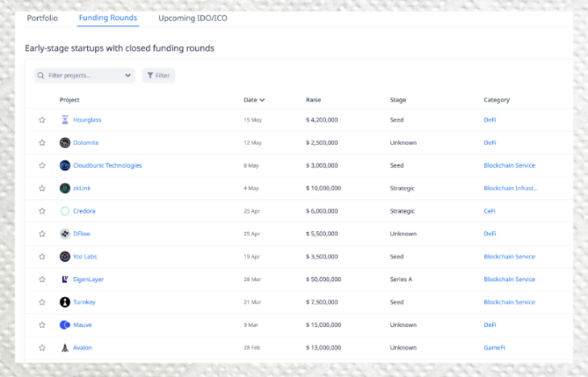Image resolution: width=588 pixels, height=377 pixels.
Task: Click the Cloudburst Technologies logo
Action: (65, 165)
